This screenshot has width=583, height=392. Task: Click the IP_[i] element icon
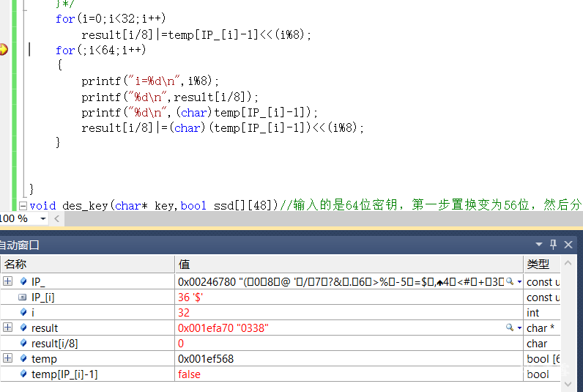coord(23,297)
